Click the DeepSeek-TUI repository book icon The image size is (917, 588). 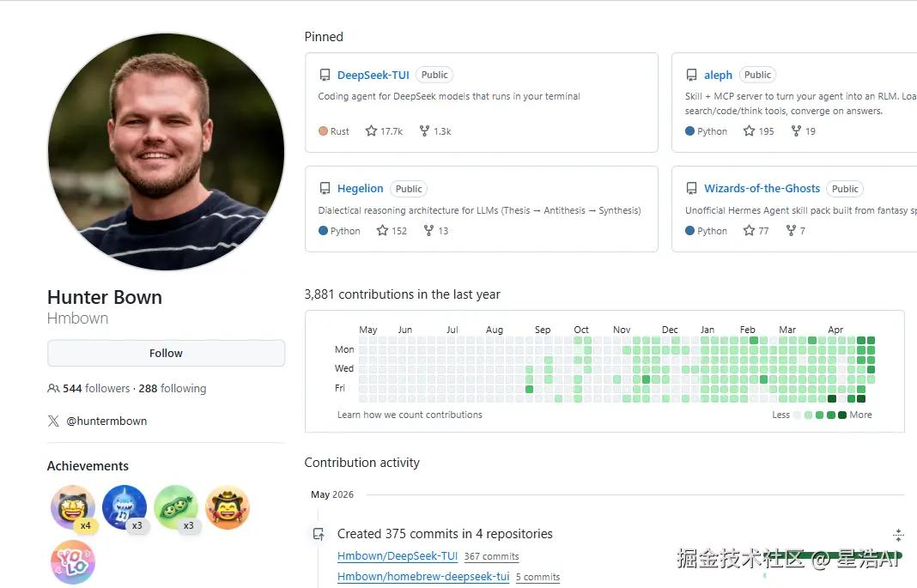pyautogui.click(x=325, y=75)
